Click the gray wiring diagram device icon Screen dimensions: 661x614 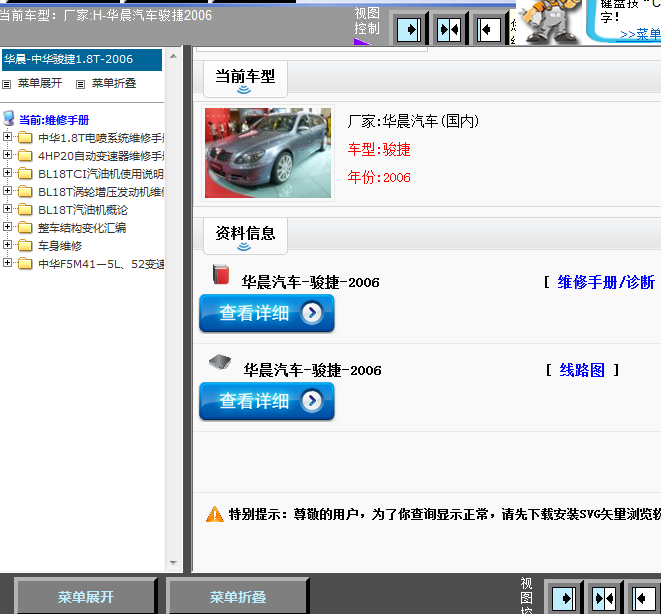(220, 362)
